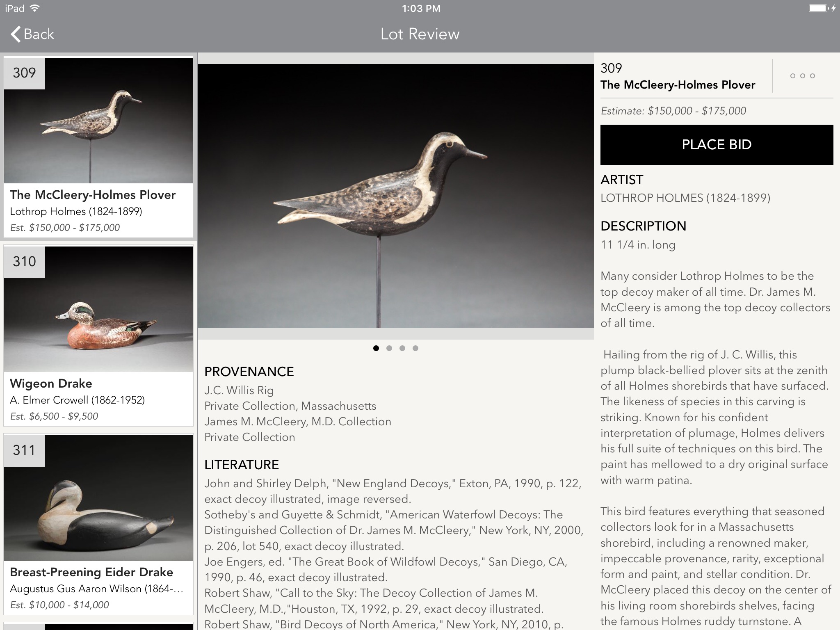840x630 pixels.
Task: Select lot number 311 badge
Action: coord(24,450)
